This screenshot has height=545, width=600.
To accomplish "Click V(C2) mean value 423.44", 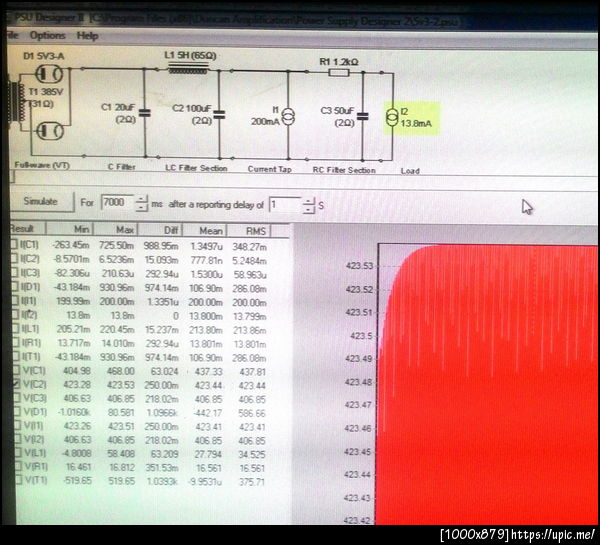I will (209, 385).
